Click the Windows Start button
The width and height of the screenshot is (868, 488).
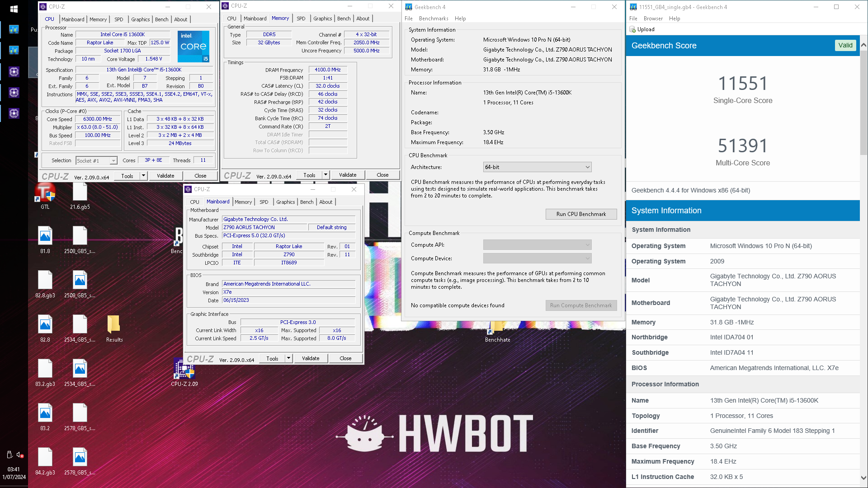[x=14, y=9]
